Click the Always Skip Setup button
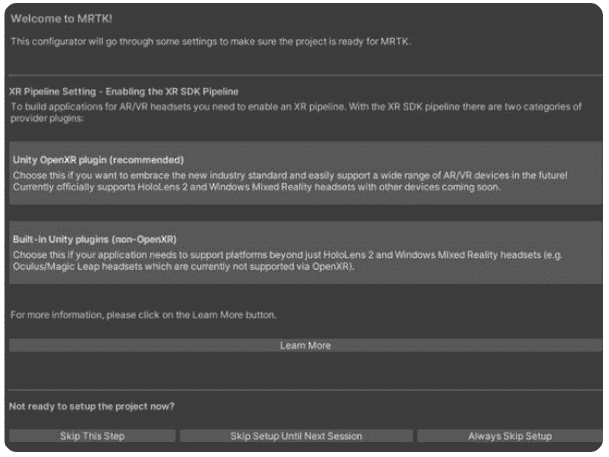This screenshot has height=457, width=609. 510,436
